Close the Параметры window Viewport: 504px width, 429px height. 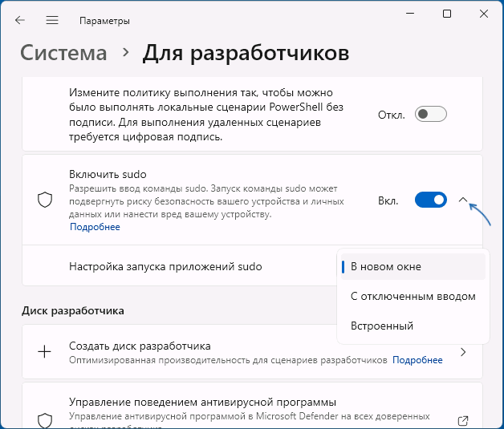[x=484, y=14]
